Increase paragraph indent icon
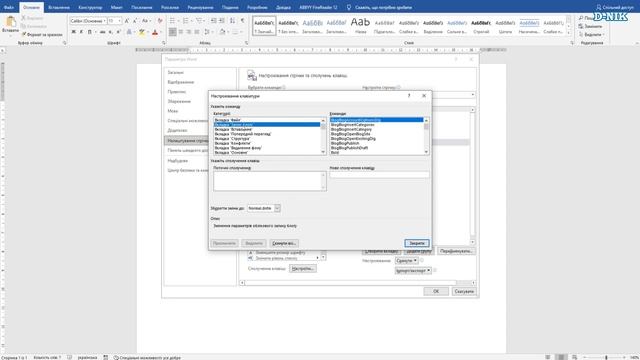Screen dimensions: 640x360 click(222, 21)
